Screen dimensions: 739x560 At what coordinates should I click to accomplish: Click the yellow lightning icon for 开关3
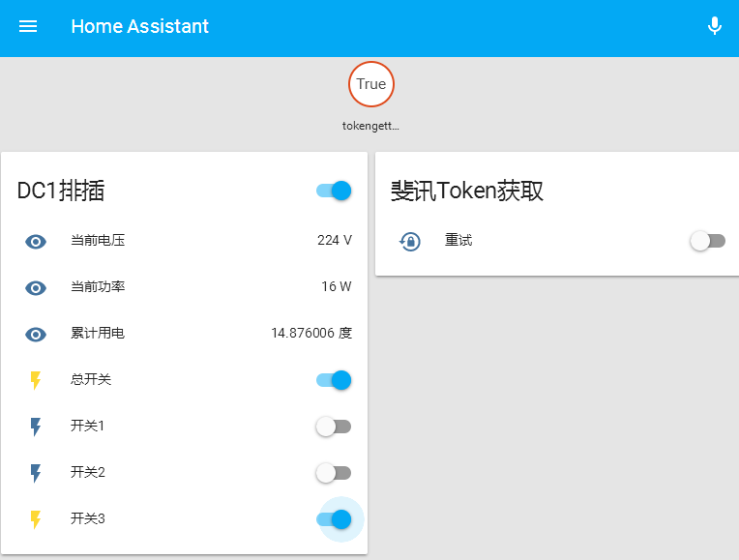tap(36, 519)
